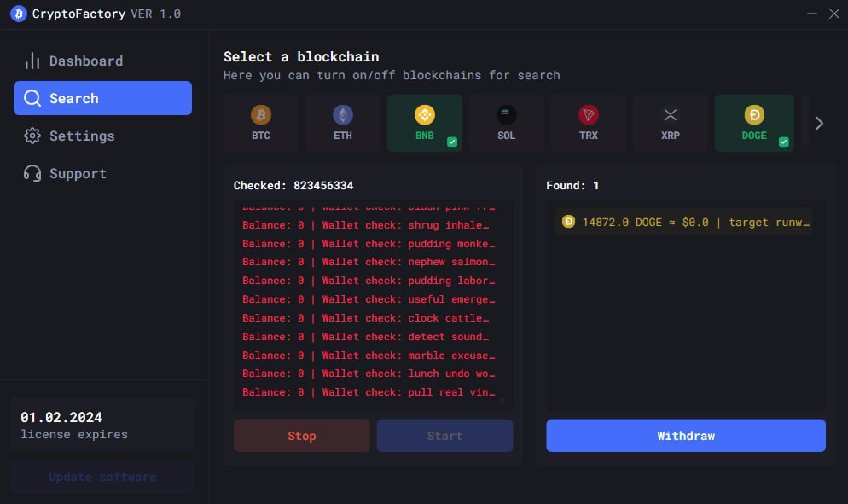Select log row "marble excuse"
848x504 pixels.
pos(369,356)
